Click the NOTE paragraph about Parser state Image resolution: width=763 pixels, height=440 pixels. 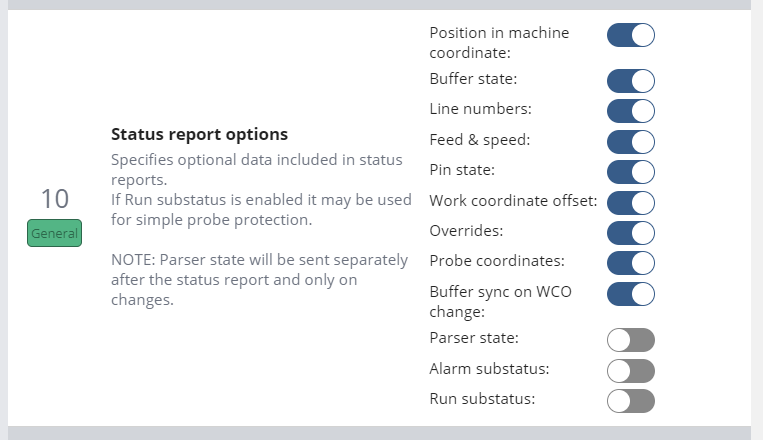259,280
